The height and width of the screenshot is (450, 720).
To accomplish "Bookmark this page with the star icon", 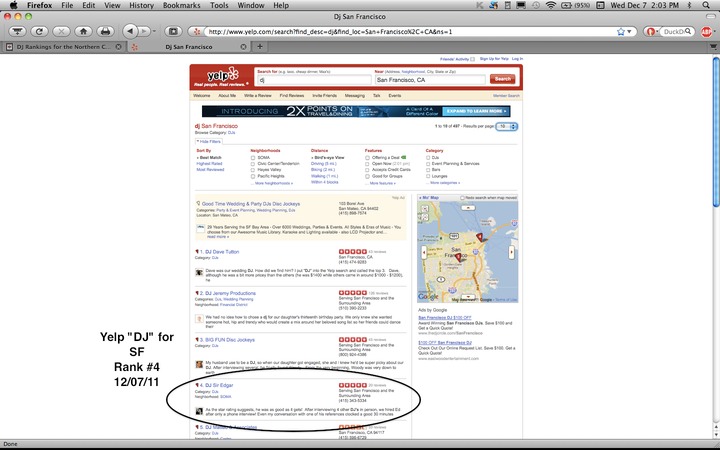I will 621,32.
